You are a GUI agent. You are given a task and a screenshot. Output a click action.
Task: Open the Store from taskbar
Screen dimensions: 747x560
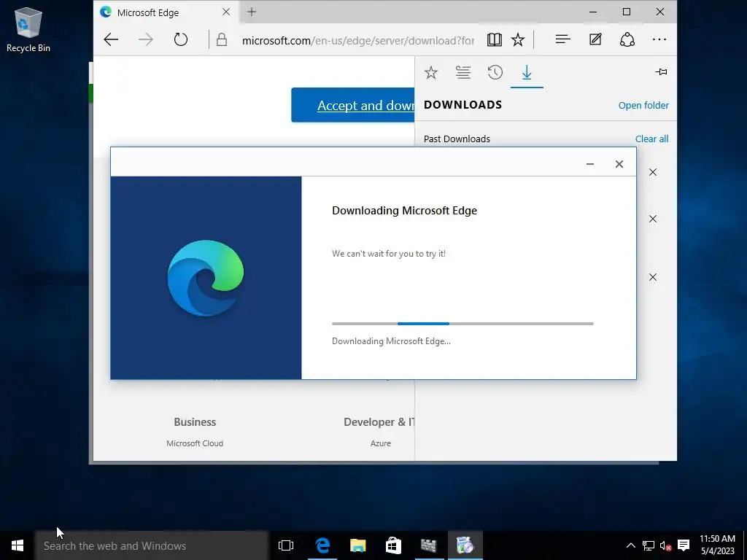pos(393,545)
